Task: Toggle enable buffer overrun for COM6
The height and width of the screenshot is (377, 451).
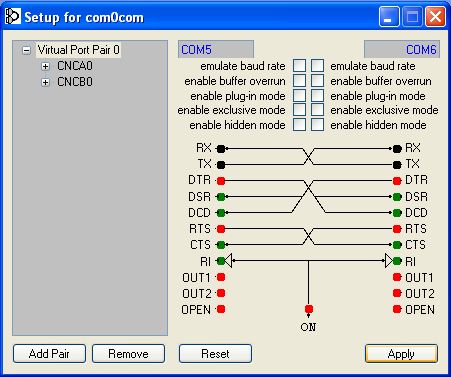Action: pyautogui.click(x=317, y=81)
